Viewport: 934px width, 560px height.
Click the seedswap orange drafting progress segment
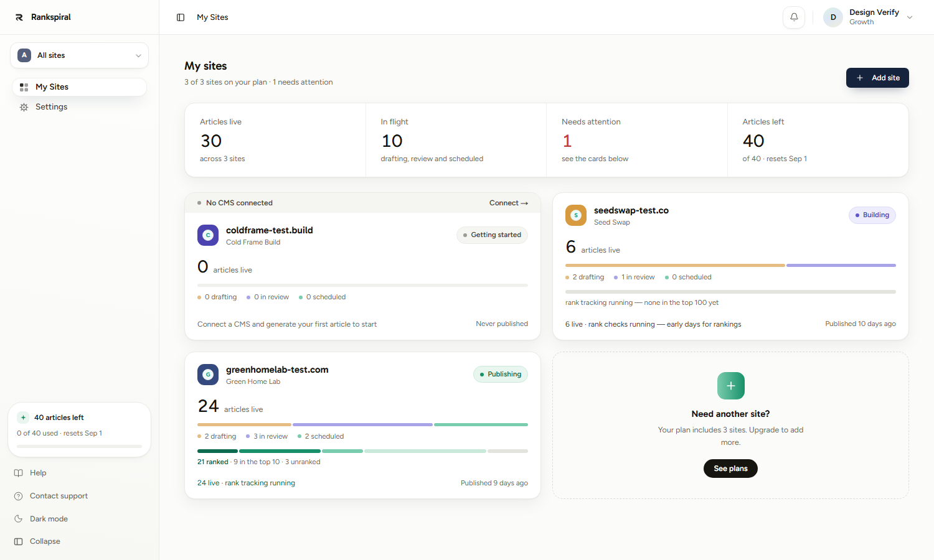675,266
